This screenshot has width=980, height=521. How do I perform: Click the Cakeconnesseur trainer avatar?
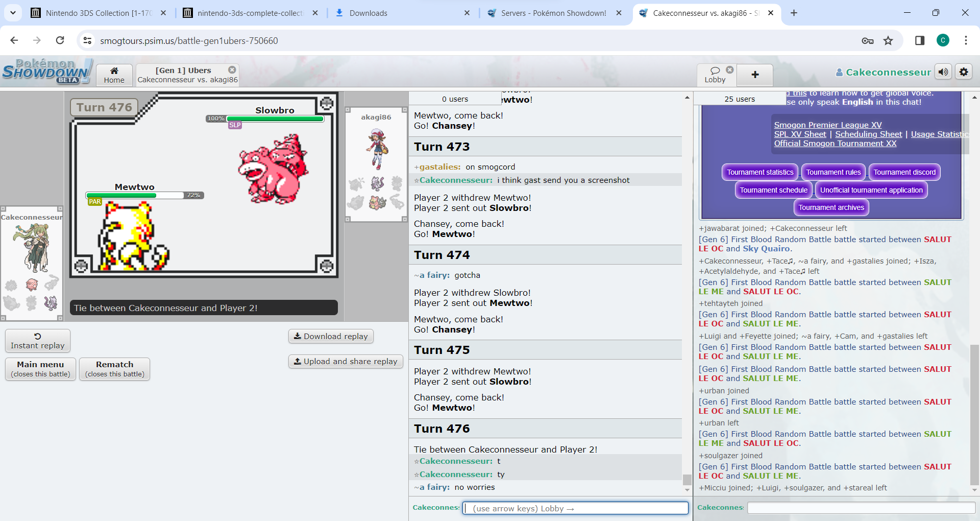(x=33, y=249)
